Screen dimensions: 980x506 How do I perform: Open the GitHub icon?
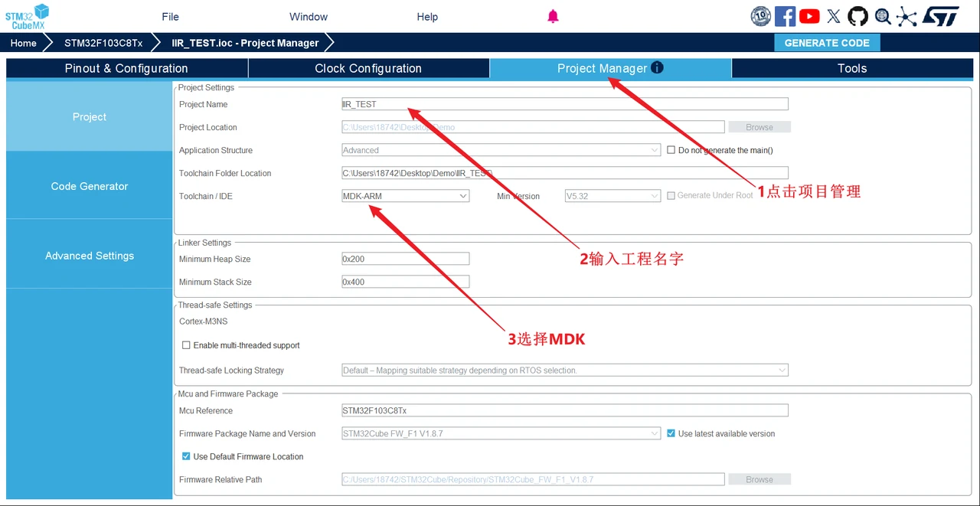point(857,16)
